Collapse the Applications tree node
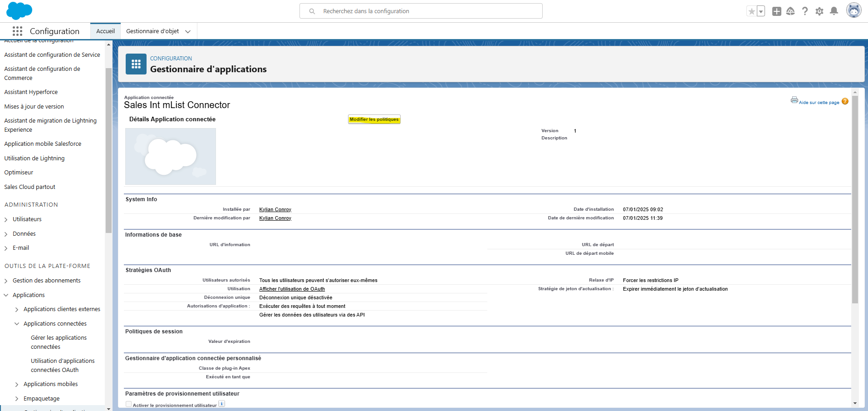Viewport: 868px width, 411px height. (6, 295)
